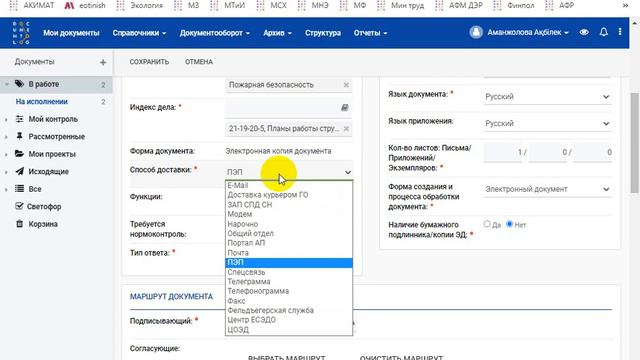Expand Форма создания и процесса обработки dropdown

pos(547,189)
